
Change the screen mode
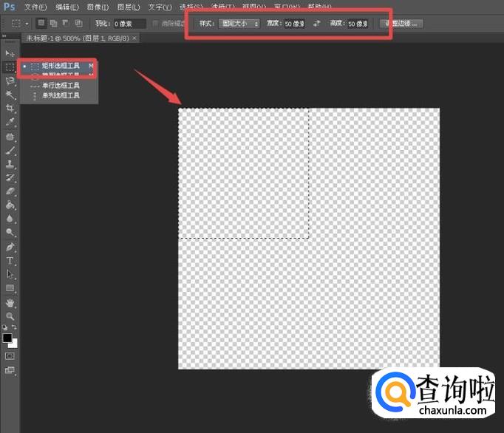pyautogui.click(x=10, y=370)
